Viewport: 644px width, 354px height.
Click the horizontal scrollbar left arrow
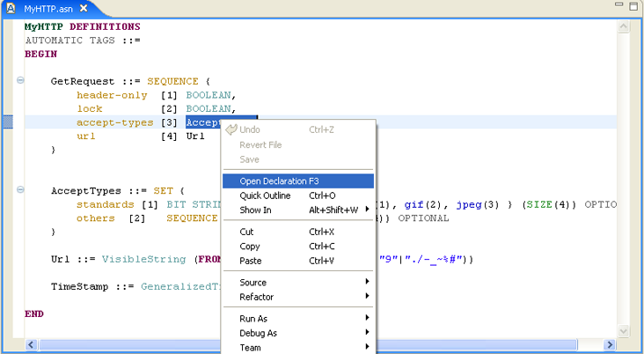pos(32,344)
